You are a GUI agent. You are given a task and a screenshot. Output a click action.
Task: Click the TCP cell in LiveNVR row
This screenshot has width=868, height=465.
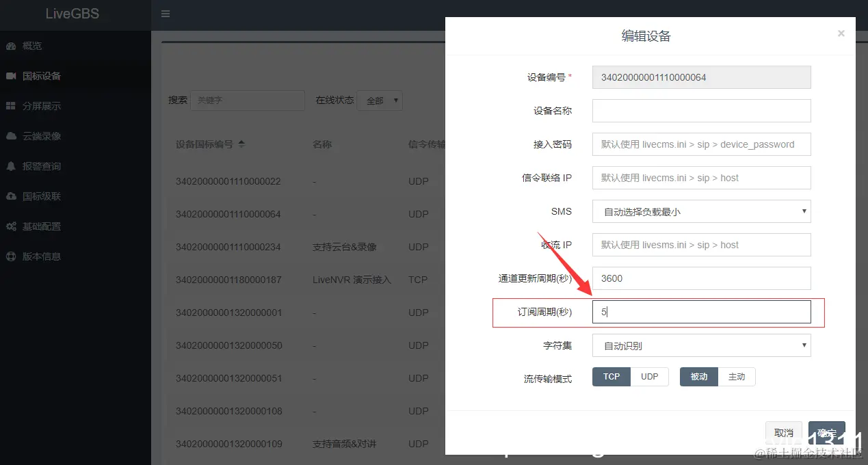click(418, 280)
